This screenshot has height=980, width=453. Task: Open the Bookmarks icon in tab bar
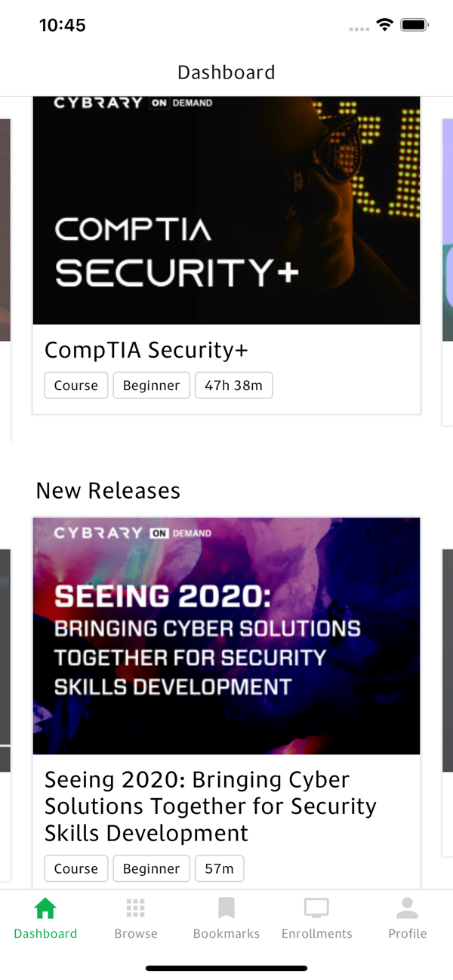pos(226,908)
